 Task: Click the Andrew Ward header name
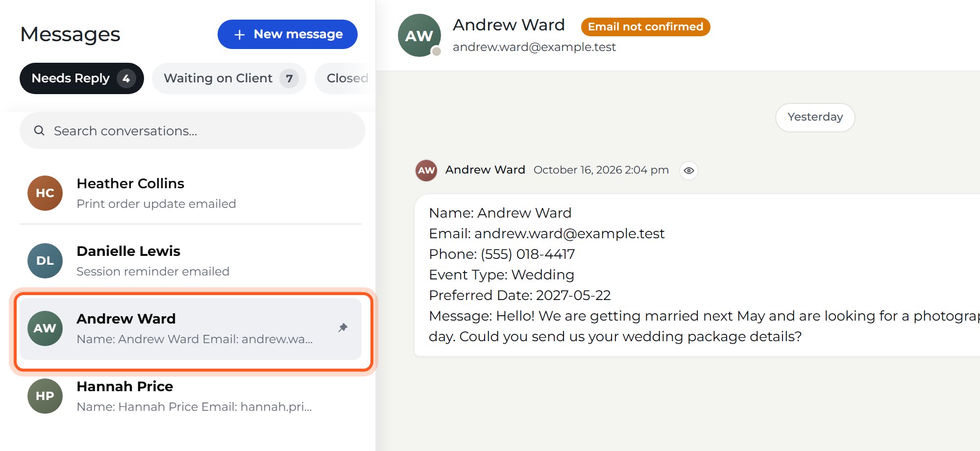(509, 25)
